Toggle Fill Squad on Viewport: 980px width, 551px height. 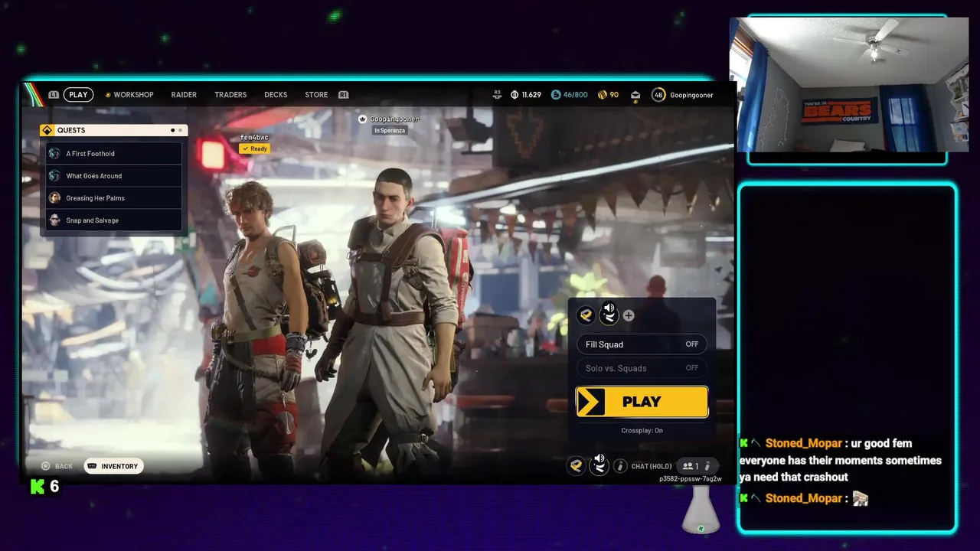pos(642,344)
